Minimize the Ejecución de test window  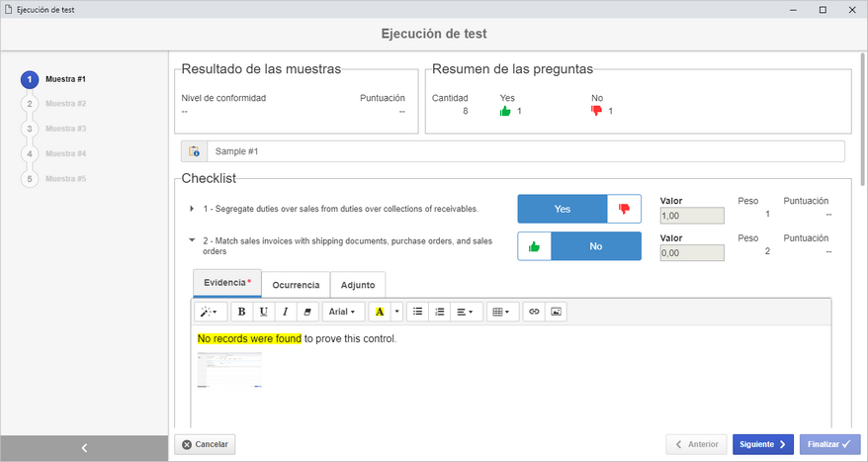(x=795, y=10)
